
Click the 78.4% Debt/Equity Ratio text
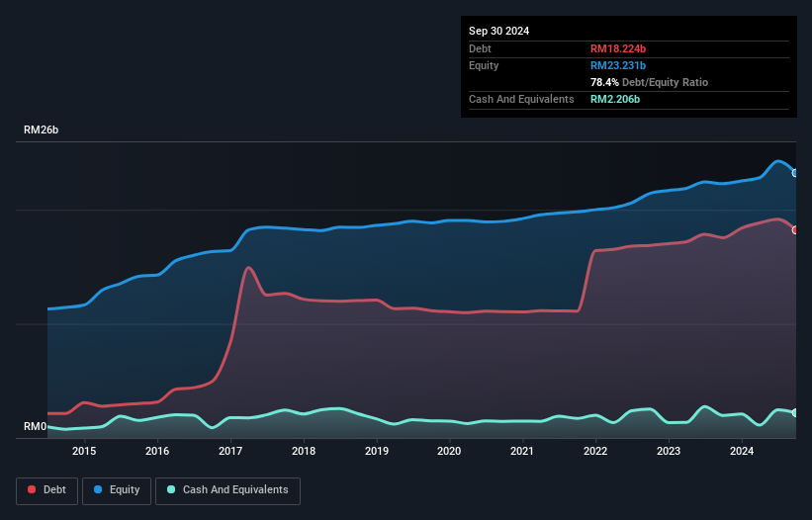click(649, 82)
